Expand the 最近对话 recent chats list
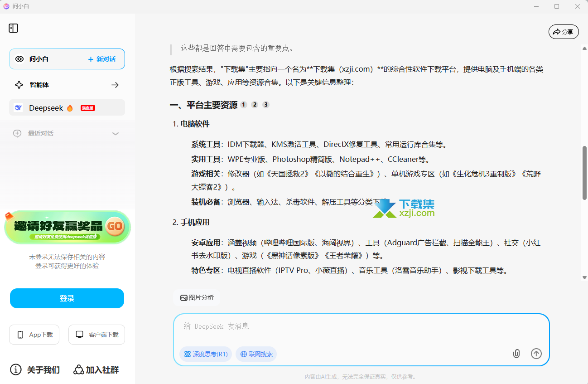Screen dimensions: 588x384 [x=115, y=133]
